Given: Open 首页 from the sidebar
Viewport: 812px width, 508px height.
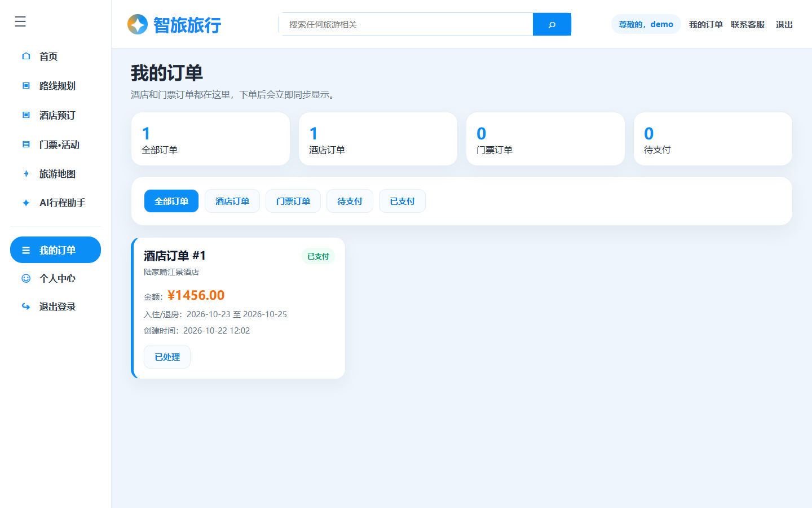Looking at the screenshot, I should (55, 56).
